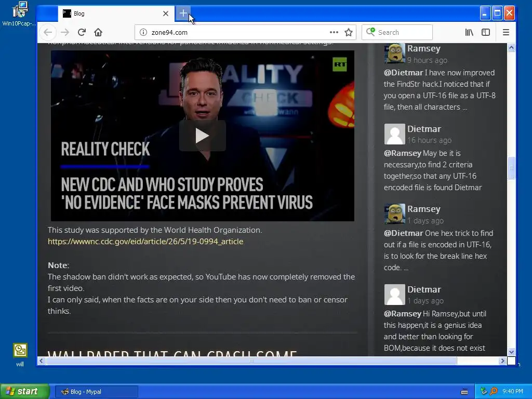The height and width of the screenshot is (399, 532).
Task: Click the magnifier tray icon
Action: pos(494,391)
